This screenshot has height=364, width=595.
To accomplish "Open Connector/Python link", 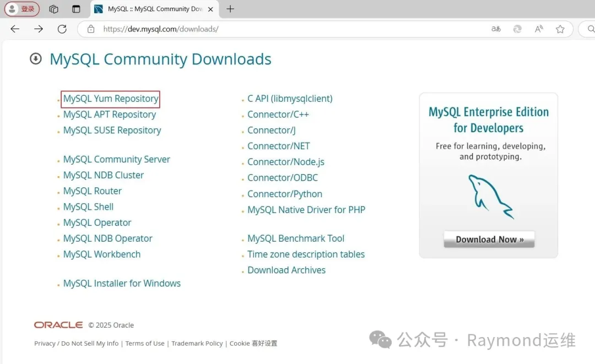I will (x=285, y=194).
